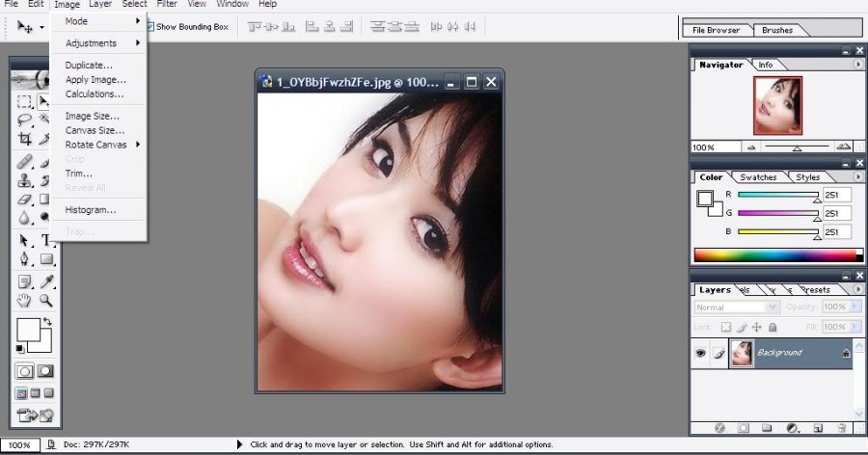The height and width of the screenshot is (455, 868).
Task: Toggle lock transparent pixels
Action: [726, 327]
